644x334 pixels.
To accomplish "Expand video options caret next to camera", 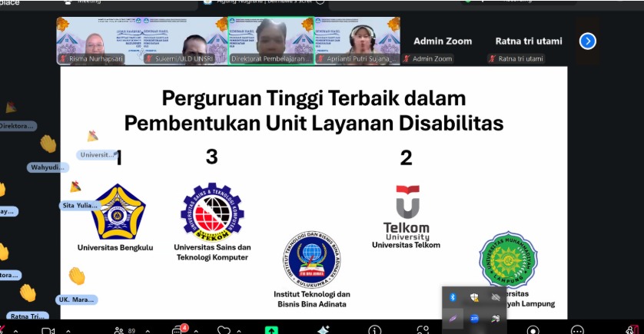I will point(68,331).
